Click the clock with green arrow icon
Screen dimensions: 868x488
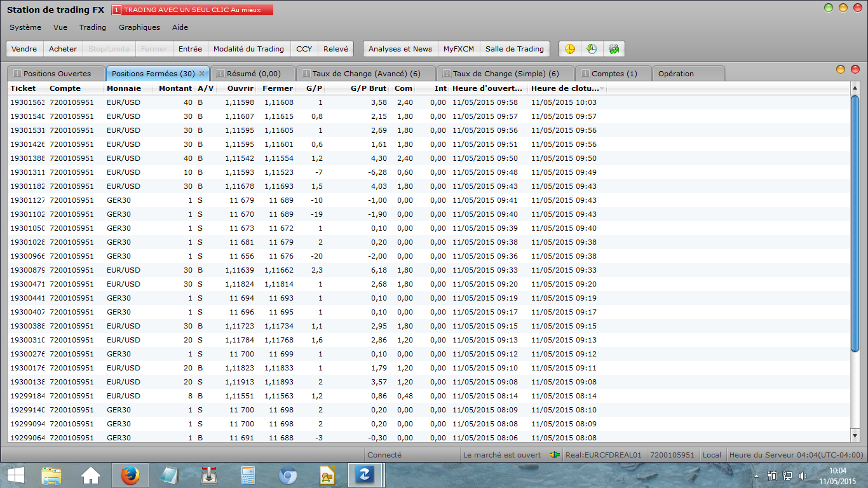[x=592, y=49]
